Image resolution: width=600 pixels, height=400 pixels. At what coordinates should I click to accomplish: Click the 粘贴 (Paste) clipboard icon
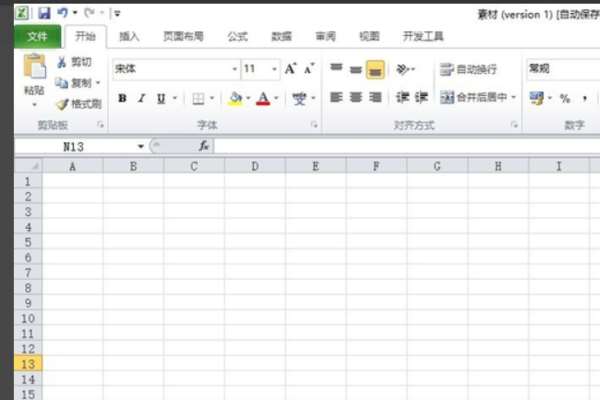point(34,67)
